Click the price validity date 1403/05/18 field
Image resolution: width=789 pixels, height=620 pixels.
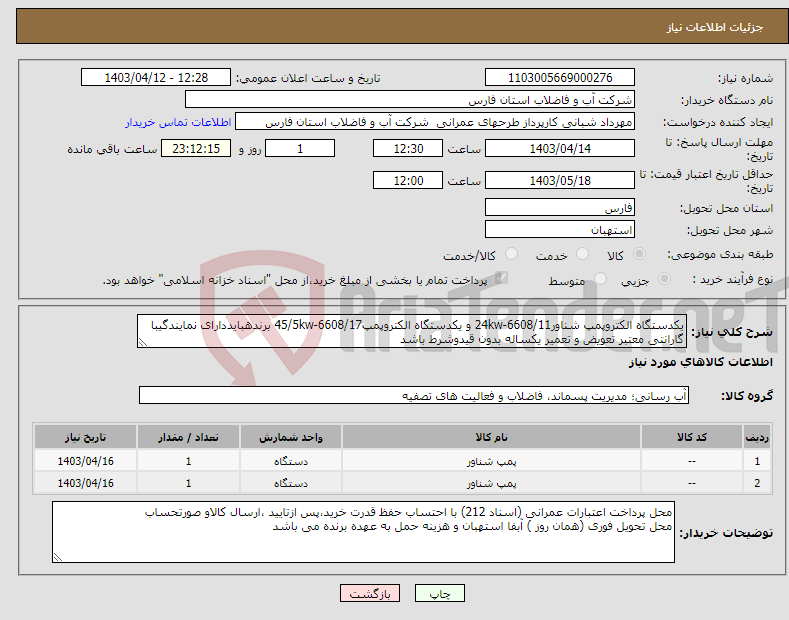[560, 180]
